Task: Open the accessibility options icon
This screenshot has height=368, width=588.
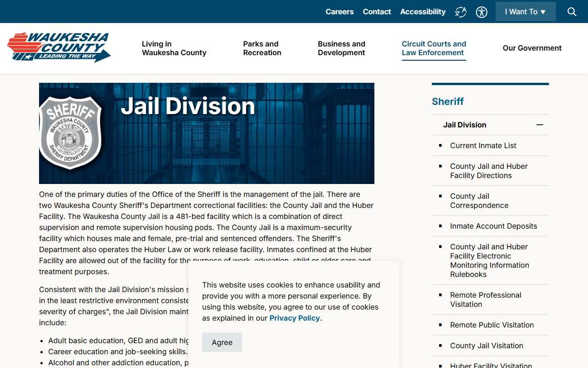Action: (x=481, y=12)
